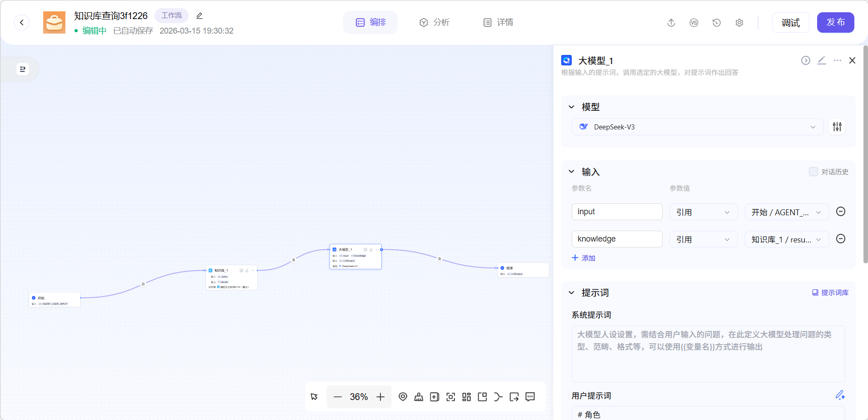Switch to the 分析 tab
The height and width of the screenshot is (420, 868).
(434, 23)
